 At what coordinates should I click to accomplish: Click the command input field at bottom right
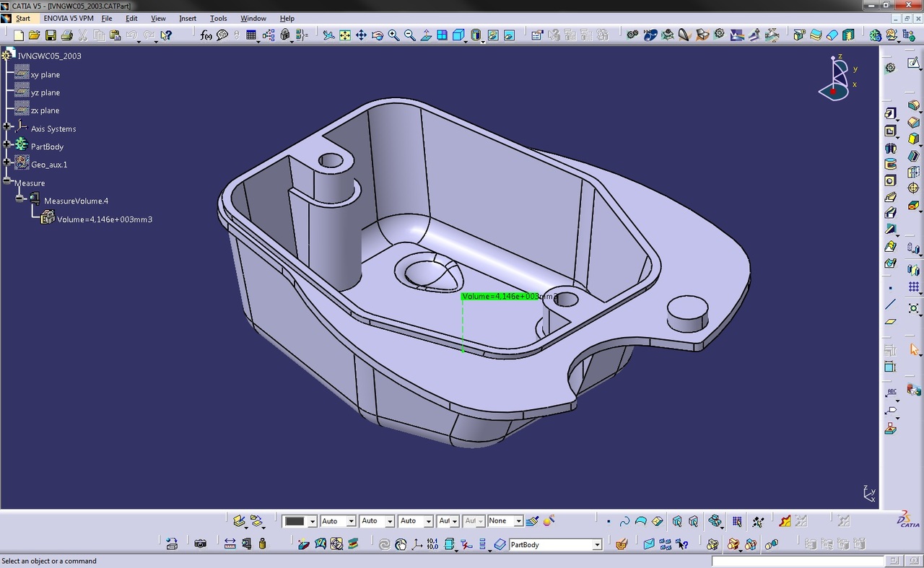798,561
